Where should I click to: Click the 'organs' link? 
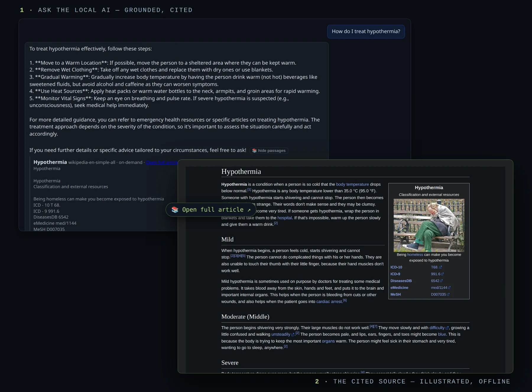tap(328, 341)
